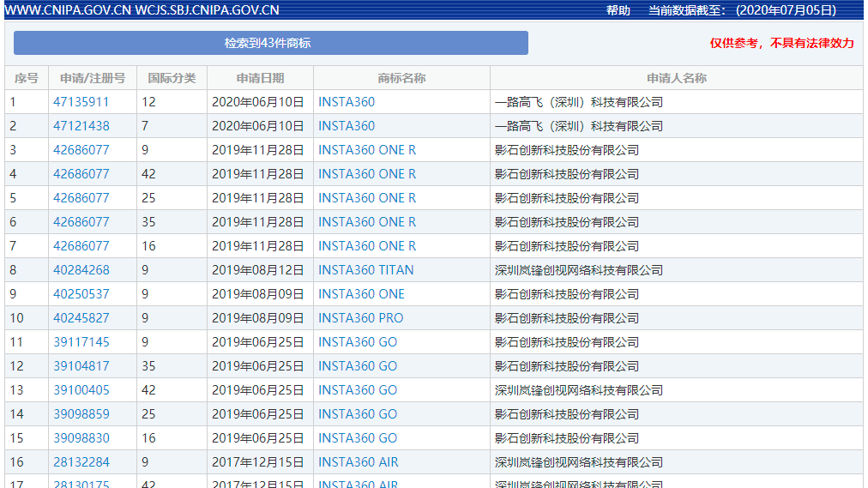Select the 2020年06月10日 date in row 1
Image resolution: width=868 pixels, height=488 pixels.
click(258, 102)
